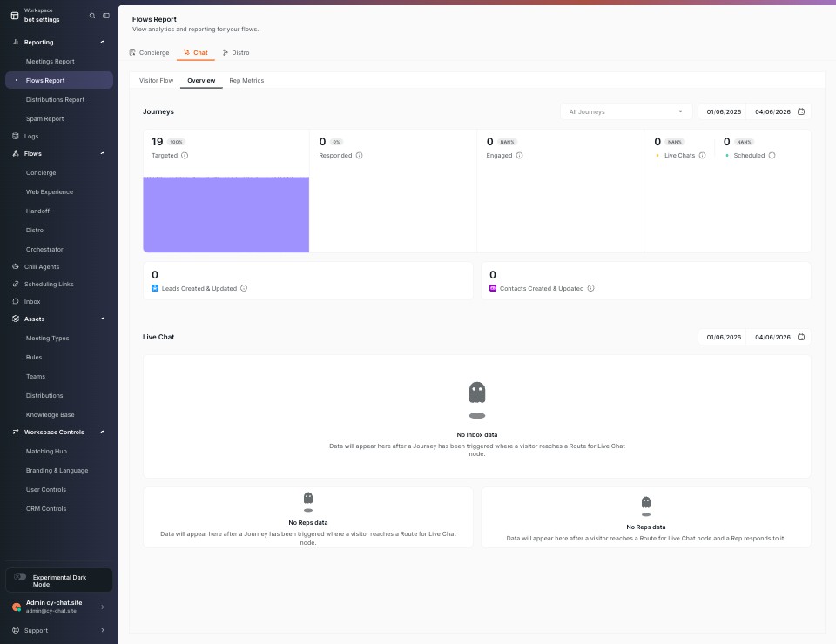
Task: Collapse the Assets section chevron
Action: pyautogui.click(x=103, y=319)
